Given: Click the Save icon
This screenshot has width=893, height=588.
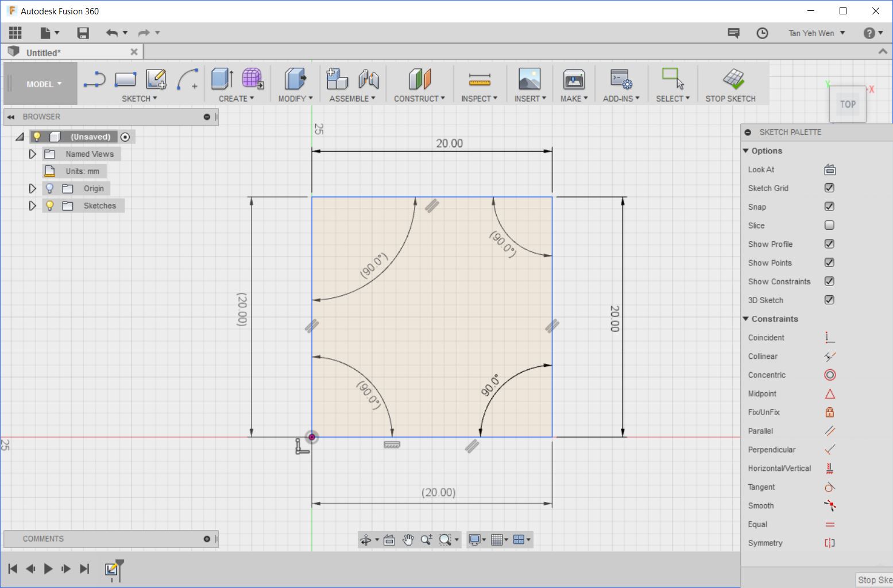Looking at the screenshot, I should 83,33.
